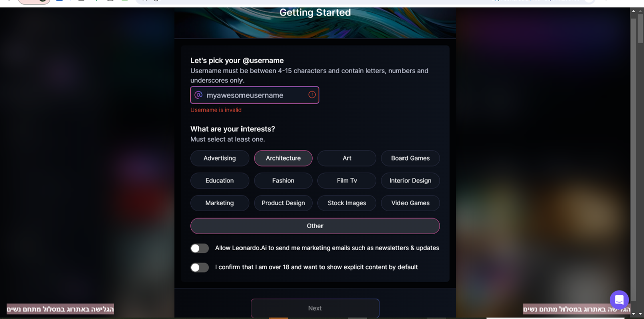The width and height of the screenshot is (644, 319).
Task: Open the chat support widget
Action: coord(619,300)
